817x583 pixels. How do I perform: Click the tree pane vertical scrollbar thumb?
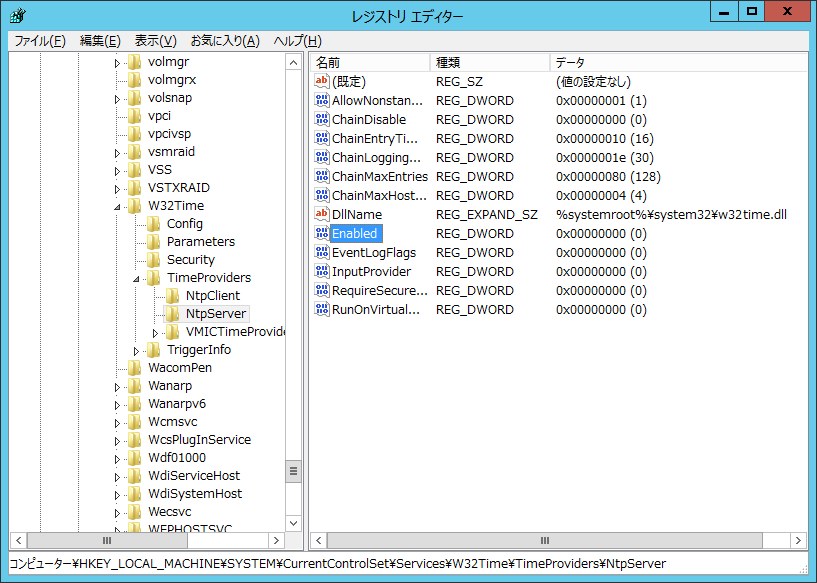(x=293, y=471)
